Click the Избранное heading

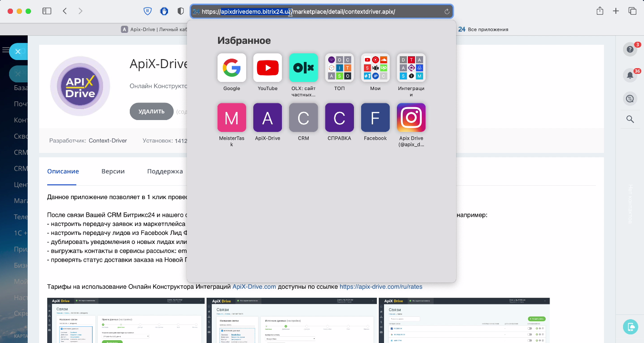click(x=244, y=40)
